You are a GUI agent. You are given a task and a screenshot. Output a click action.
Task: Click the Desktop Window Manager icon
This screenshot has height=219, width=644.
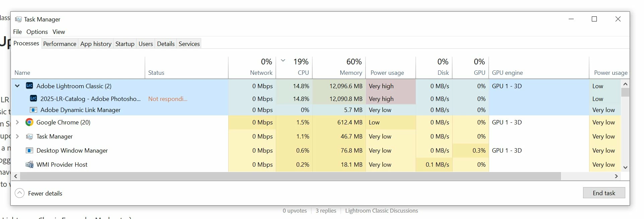point(29,151)
